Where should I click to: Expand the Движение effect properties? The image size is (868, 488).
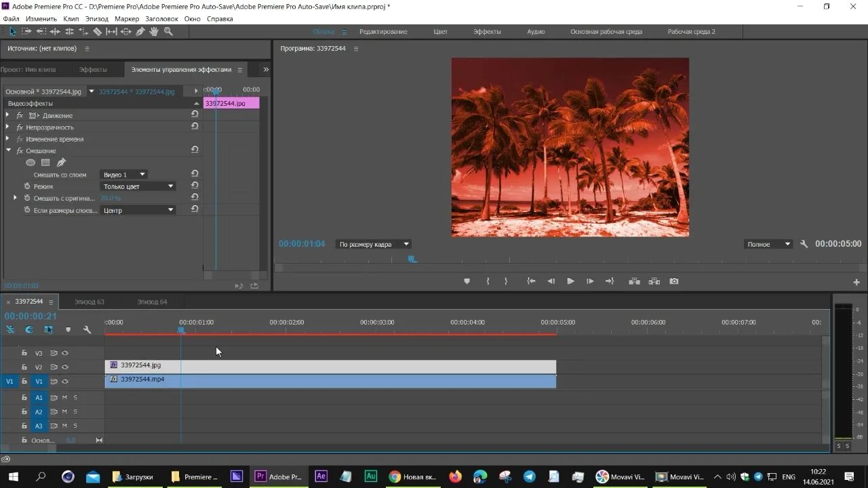[x=7, y=116]
